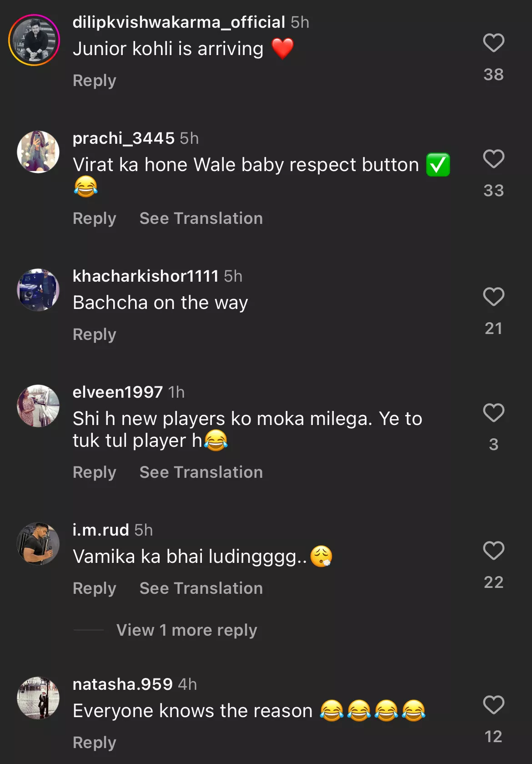
Task: Open the khacharkishor1111 username link
Action: pyautogui.click(x=146, y=276)
